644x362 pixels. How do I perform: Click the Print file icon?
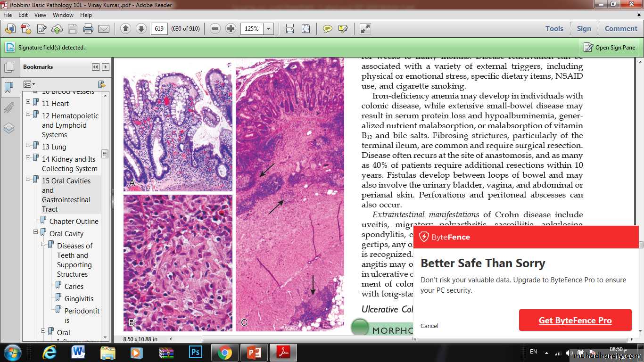(88, 29)
